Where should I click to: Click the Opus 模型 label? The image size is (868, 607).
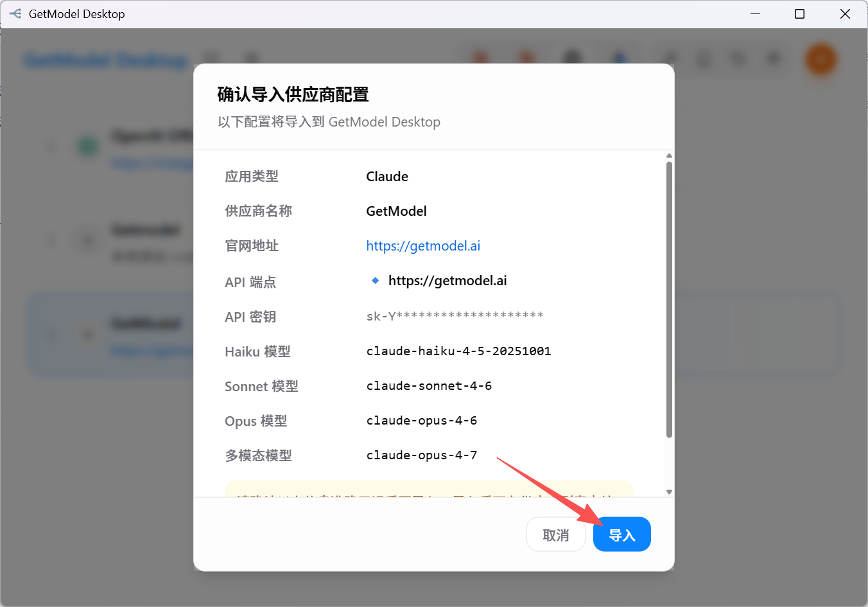tap(256, 421)
